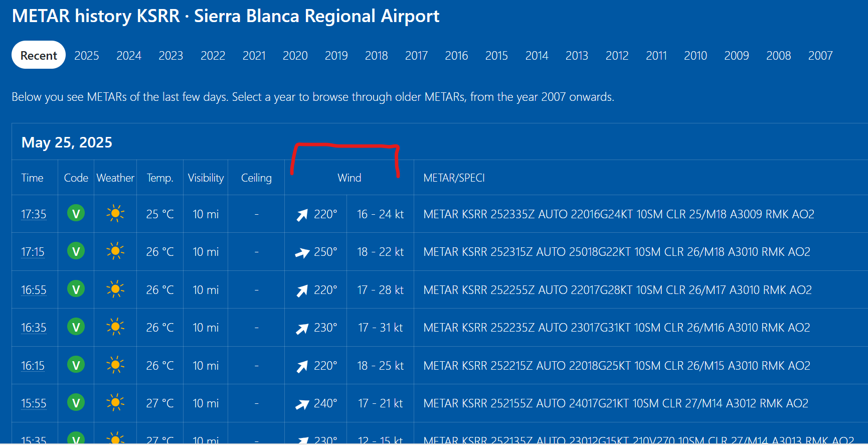This screenshot has height=445, width=868.
Task: Click the wind arrow icon for 16:55
Action: coord(302,290)
